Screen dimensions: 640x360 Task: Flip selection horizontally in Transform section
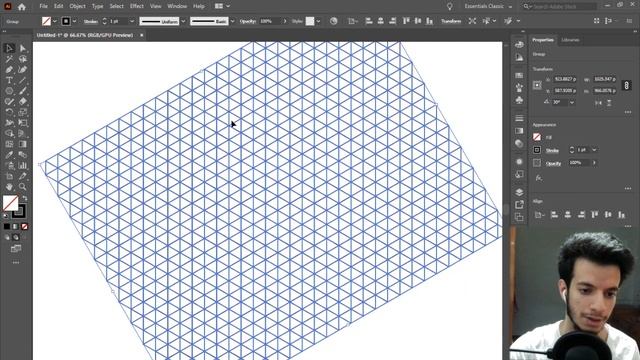[x=598, y=103]
